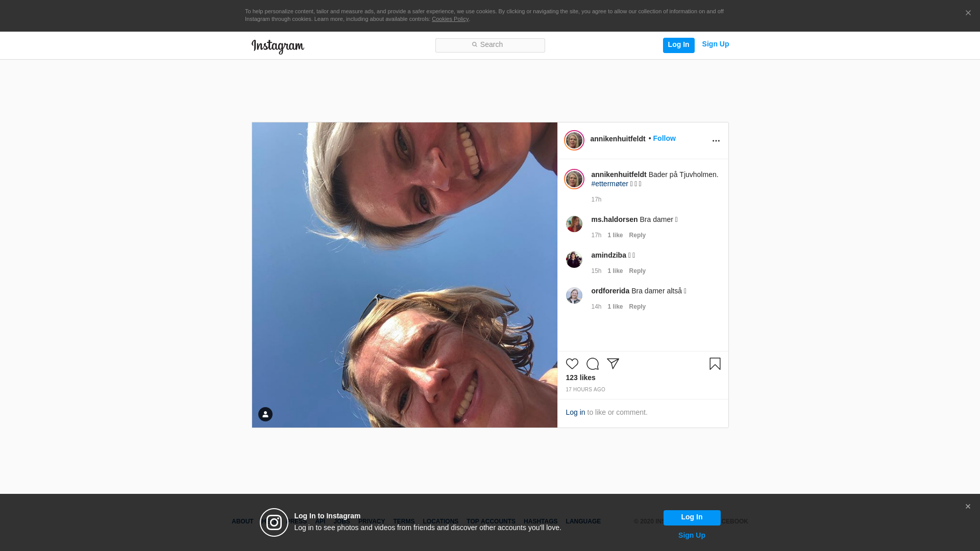The width and height of the screenshot is (980, 551).
Task: Close the Log In to Instagram banner
Action: point(968,507)
